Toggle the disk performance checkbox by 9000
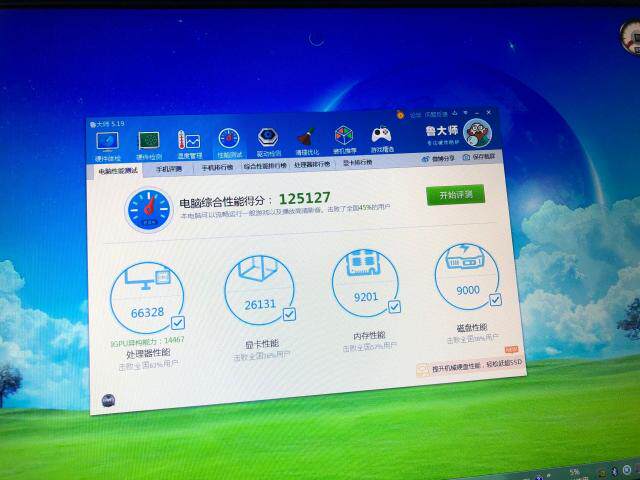 point(495,300)
